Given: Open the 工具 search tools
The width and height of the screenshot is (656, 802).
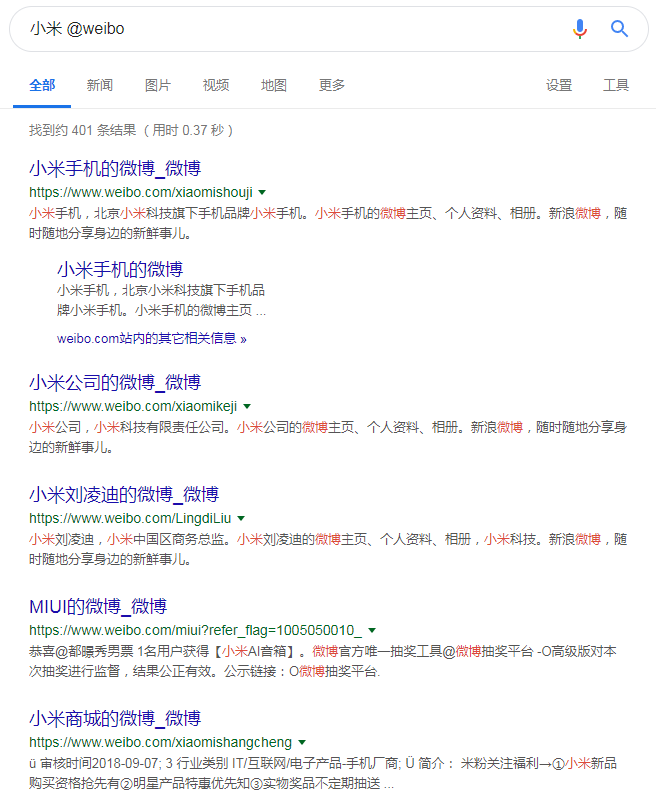Looking at the screenshot, I should 616,85.
